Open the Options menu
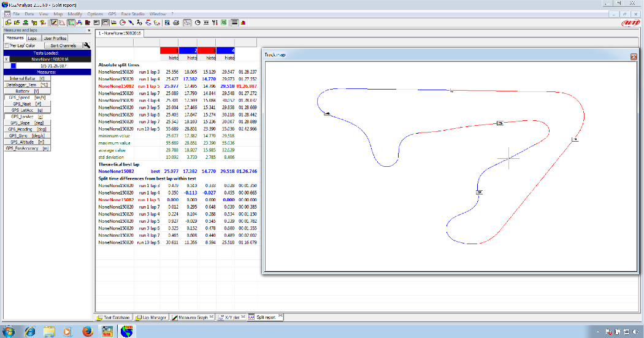This screenshot has height=338, width=644. point(95,14)
